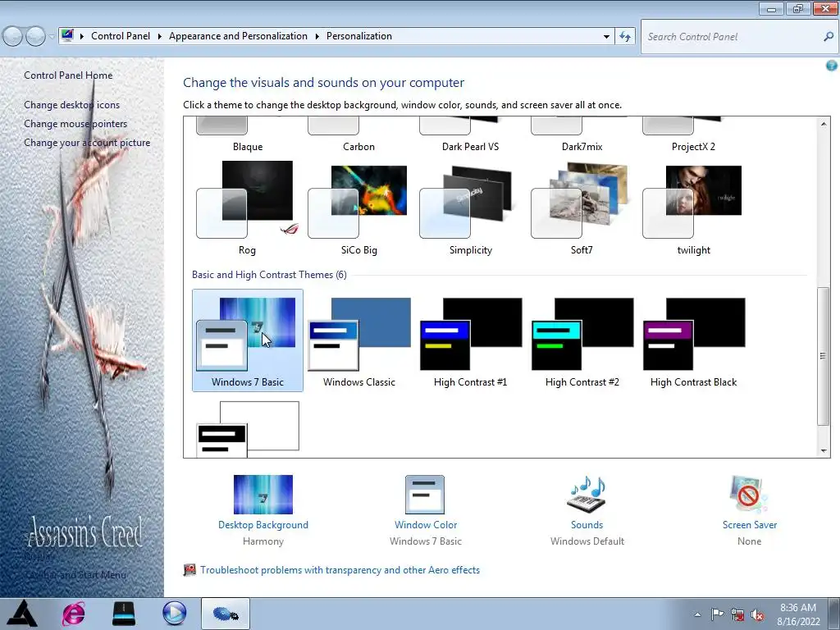840x630 pixels.
Task: Select the ProjectX 2 theme
Action: pyautogui.click(x=693, y=135)
